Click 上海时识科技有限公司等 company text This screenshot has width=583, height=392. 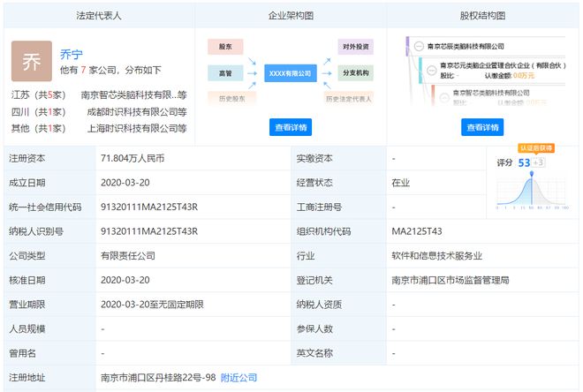(137, 129)
